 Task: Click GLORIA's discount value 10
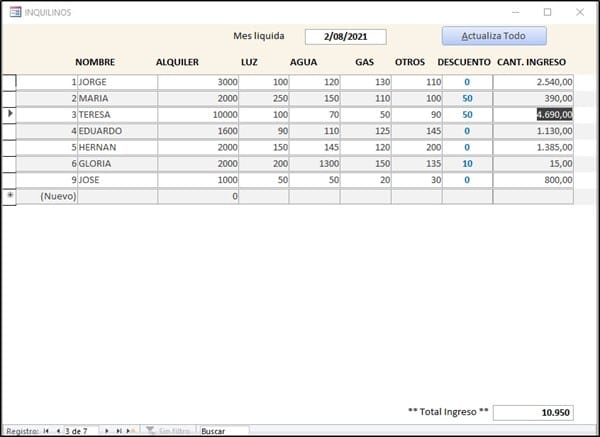pyautogui.click(x=467, y=164)
